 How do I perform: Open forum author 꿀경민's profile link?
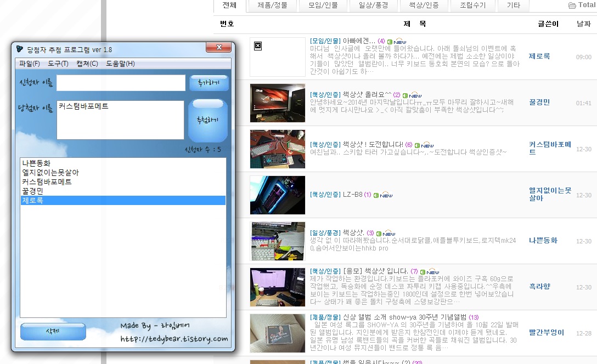[x=539, y=103]
